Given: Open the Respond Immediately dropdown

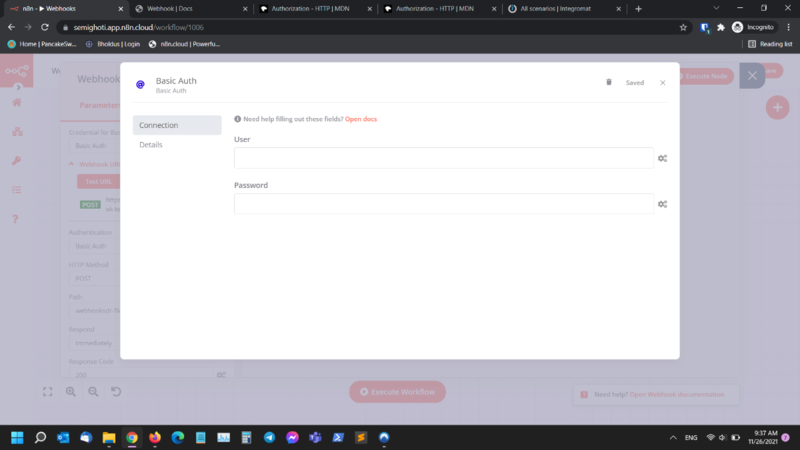Looking at the screenshot, I should tap(94, 343).
